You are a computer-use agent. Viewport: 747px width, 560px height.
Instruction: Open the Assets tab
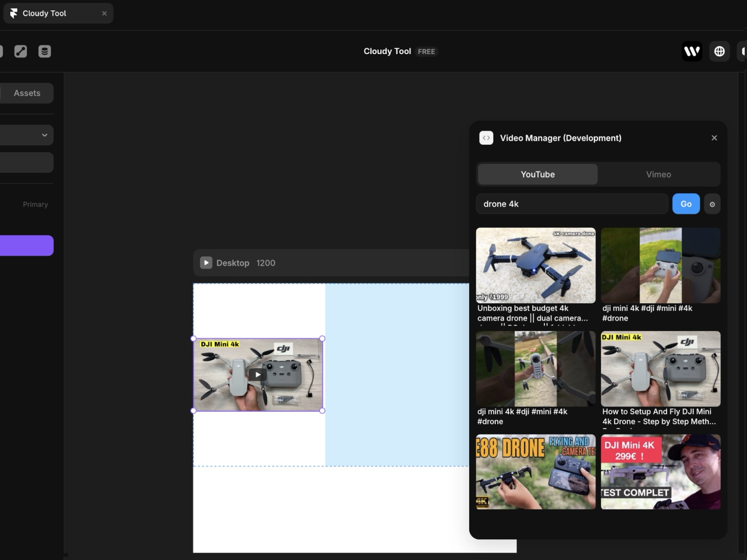[27, 93]
